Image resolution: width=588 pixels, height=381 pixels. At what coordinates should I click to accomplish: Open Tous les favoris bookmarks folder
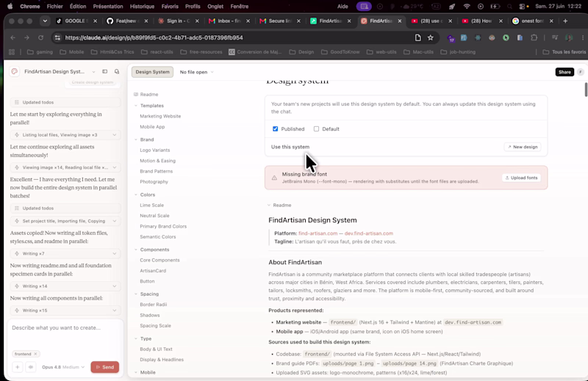pos(564,52)
